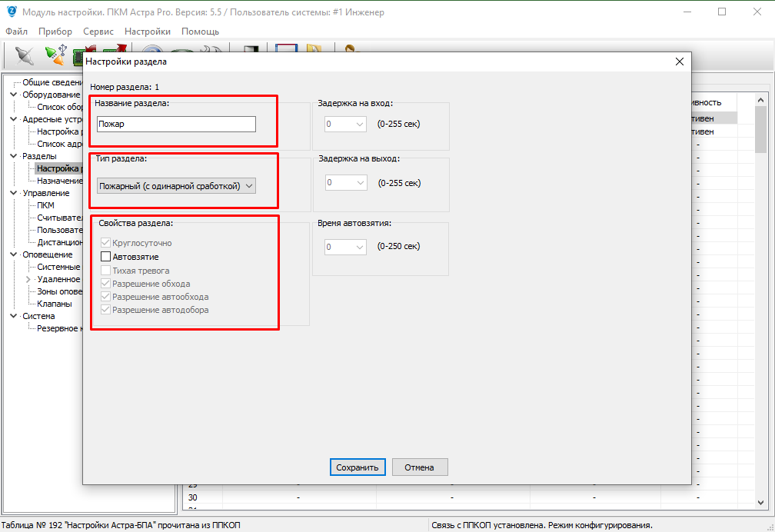Click the Название раздела text field
The height and width of the screenshot is (532, 775).
(x=176, y=125)
